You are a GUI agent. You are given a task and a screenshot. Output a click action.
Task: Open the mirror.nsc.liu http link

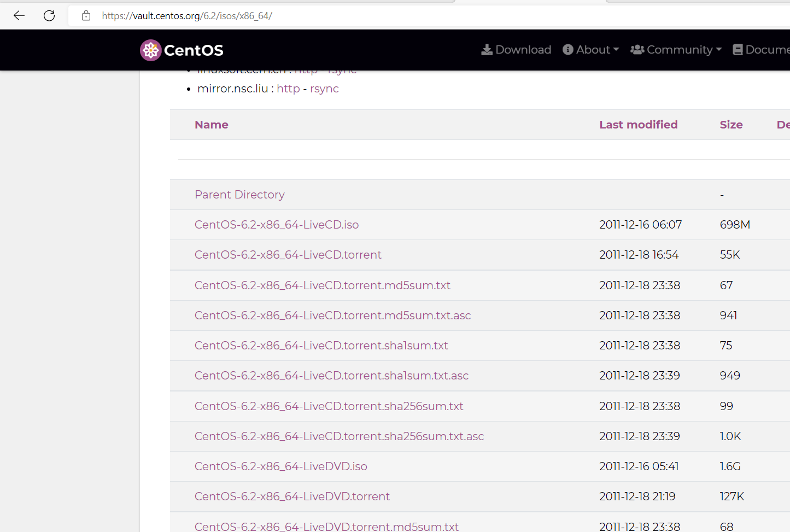click(288, 89)
